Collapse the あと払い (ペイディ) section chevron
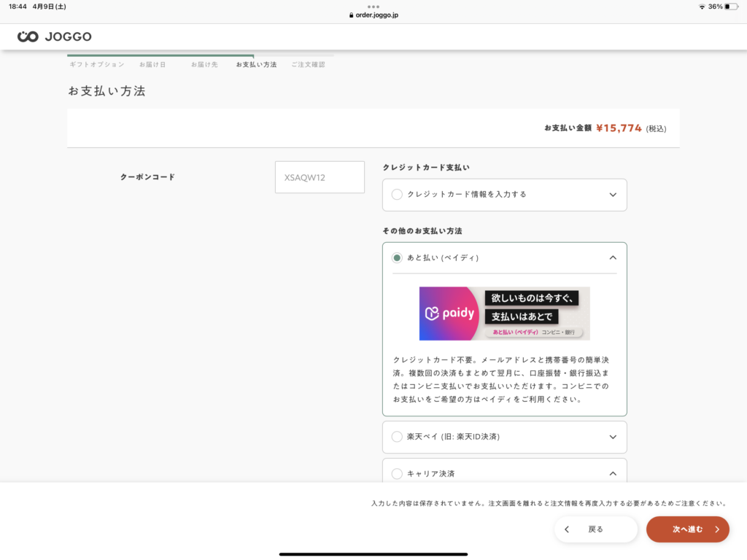The image size is (747, 560). [613, 257]
